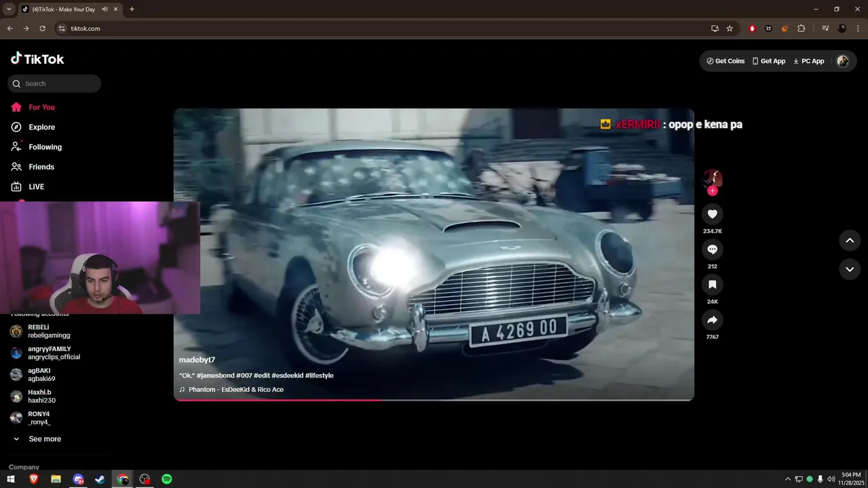Reload the TikTok page

[42, 28]
